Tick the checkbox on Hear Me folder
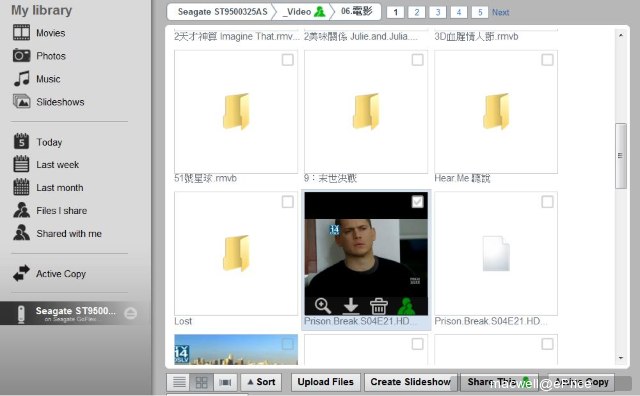Image resolution: width=640 pixels, height=396 pixels. point(547,60)
